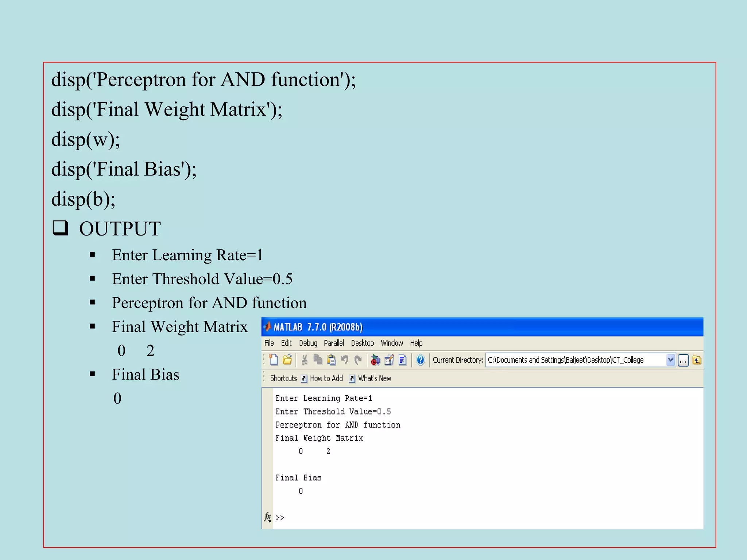Open the Desktop menu
Viewport: 747px width, 560px height.
pos(363,343)
